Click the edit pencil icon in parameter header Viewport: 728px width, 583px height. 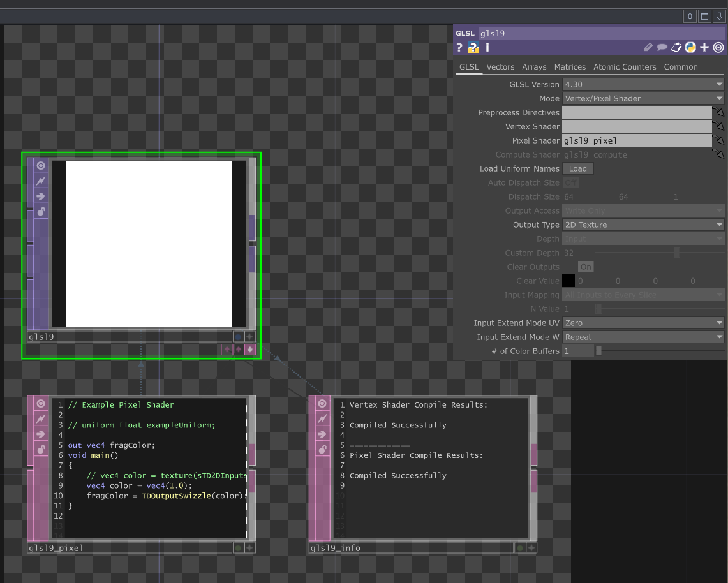click(x=648, y=47)
